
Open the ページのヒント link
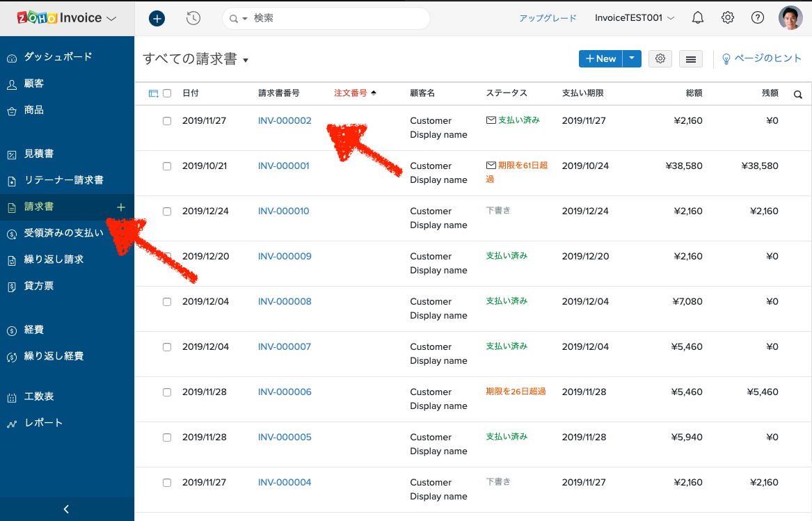(x=768, y=58)
